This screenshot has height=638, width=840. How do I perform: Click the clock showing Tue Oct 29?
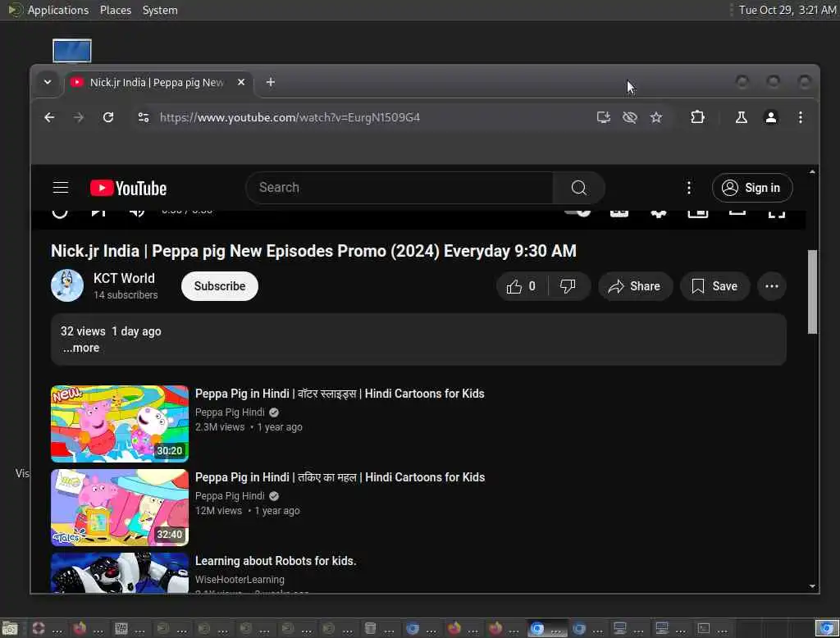[787, 10]
